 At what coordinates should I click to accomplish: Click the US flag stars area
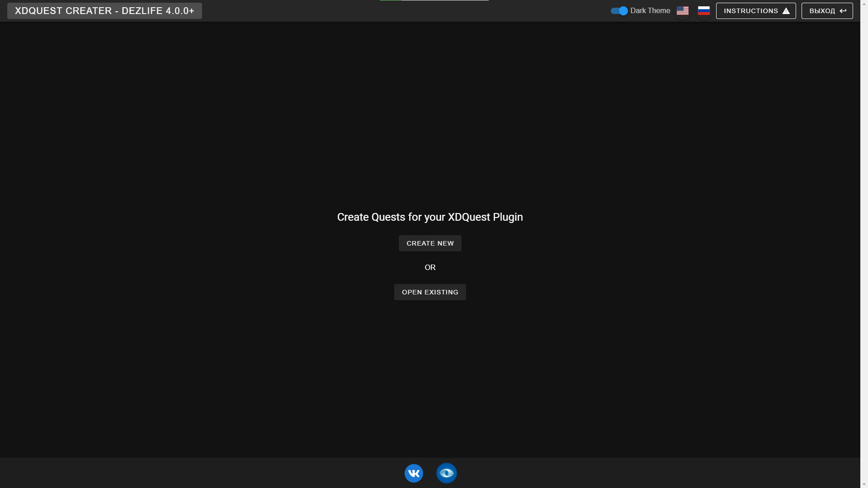pos(680,9)
